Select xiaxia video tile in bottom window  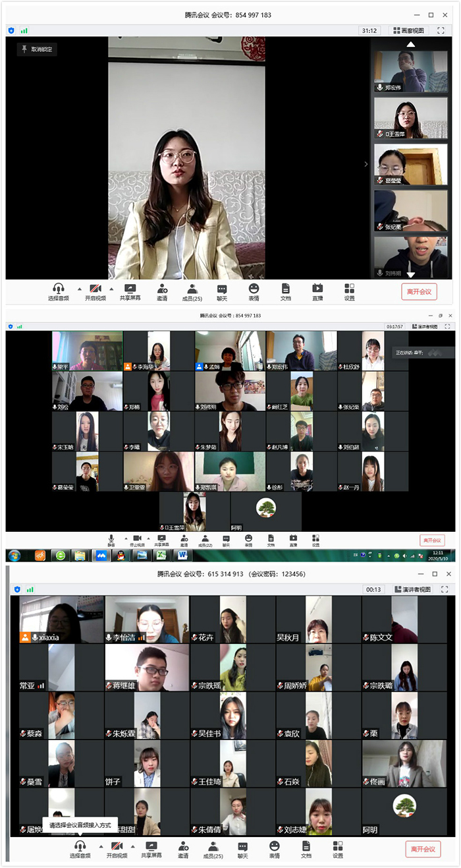pyautogui.click(x=62, y=620)
